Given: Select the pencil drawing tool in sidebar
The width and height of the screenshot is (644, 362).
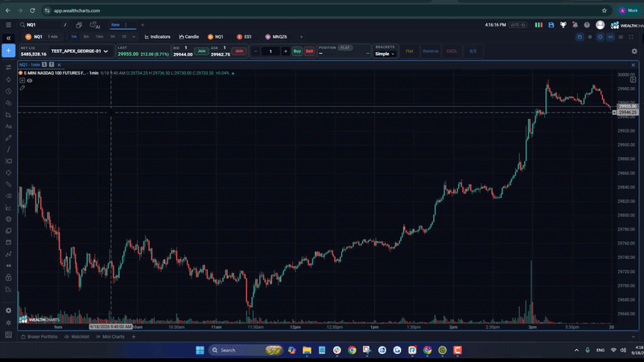Looking at the screenshot, I should [x=8, y=138].
